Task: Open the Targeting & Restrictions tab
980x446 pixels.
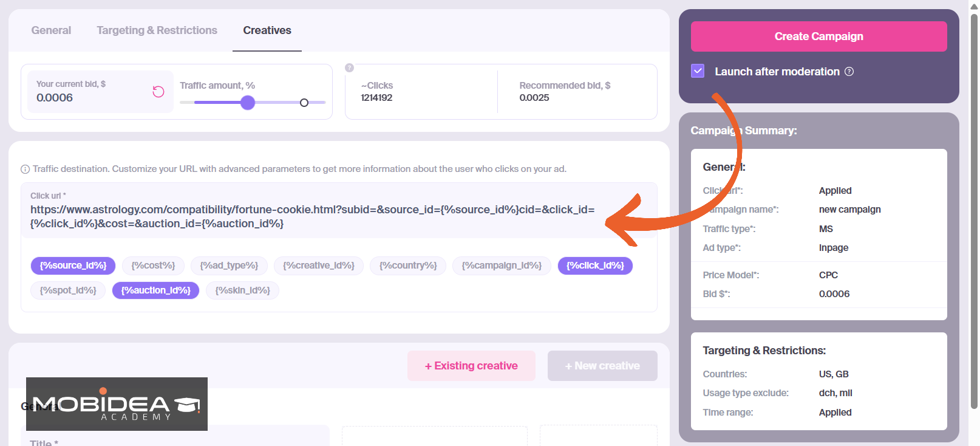Action: 157,30
